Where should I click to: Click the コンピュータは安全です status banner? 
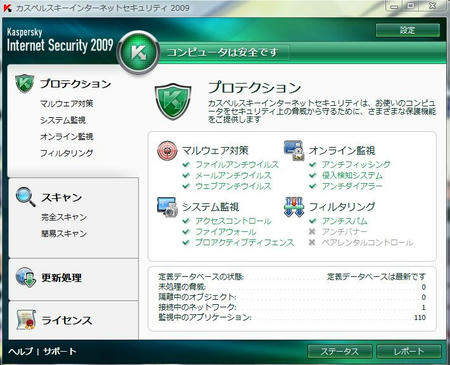pyautogui.click(x=223, y=52)
